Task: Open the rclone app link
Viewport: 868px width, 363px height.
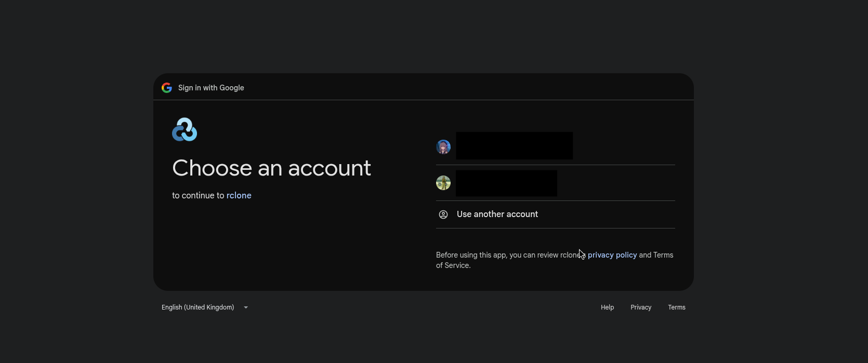Action: [x=239, y=195]
